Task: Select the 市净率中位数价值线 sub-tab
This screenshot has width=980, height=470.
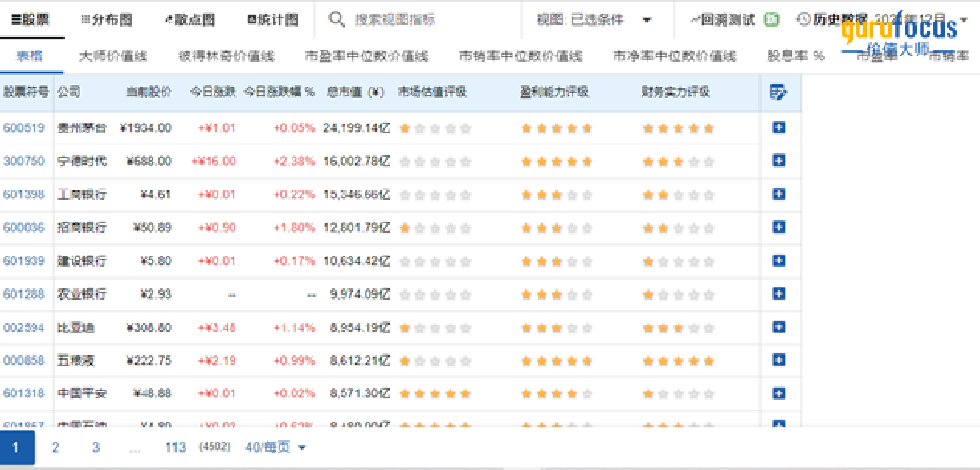Action: click(675, 56)
